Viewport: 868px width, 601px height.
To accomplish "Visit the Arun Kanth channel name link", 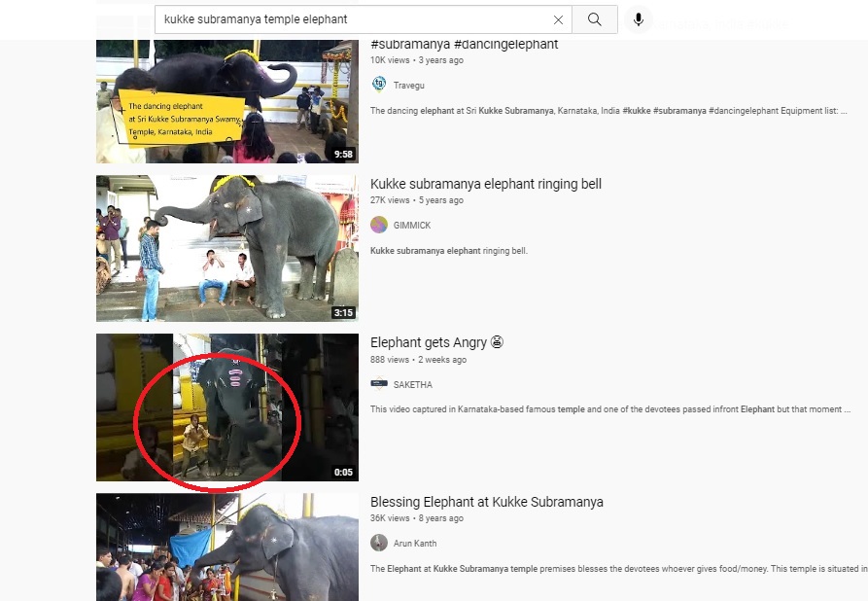I will 415,544.
